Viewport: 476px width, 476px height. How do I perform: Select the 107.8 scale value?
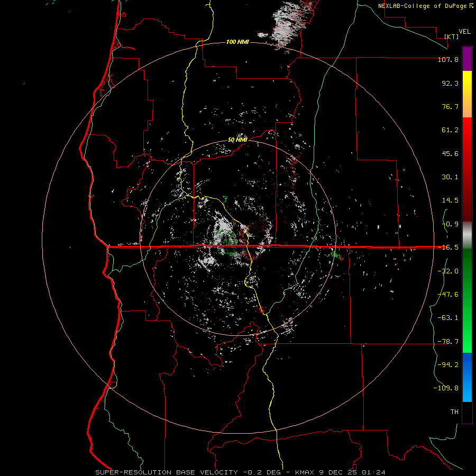pyautogui.click(x=448, y=59)
